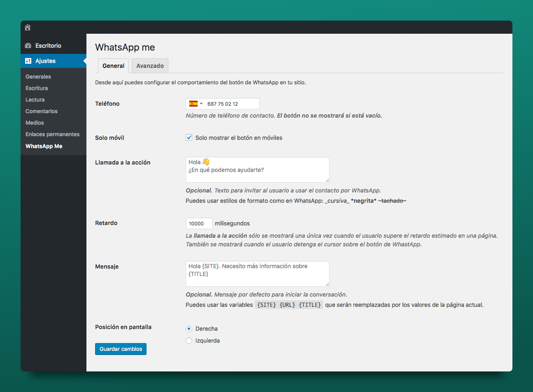Open Comentarios settings in sidebar
The image size is (533, 392).
pyautogui.click(x=42, y=111)
